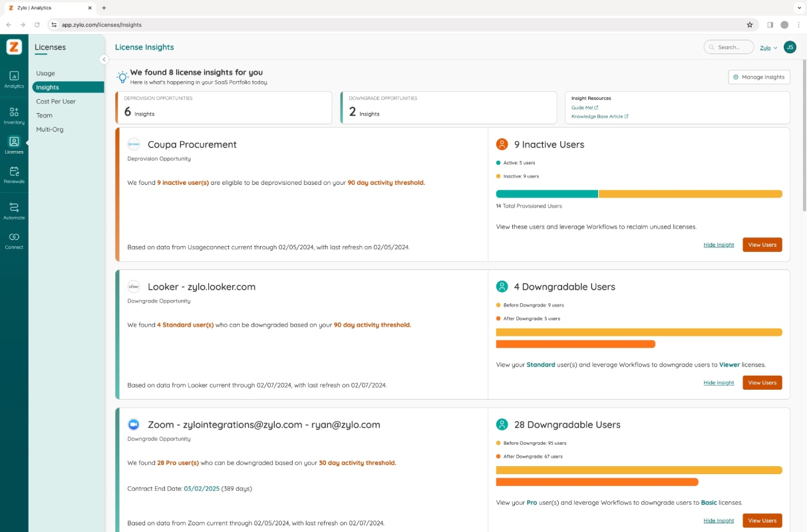Click the Manage Insights button
Screen dimensions: 807x532
tap(759, 77)
